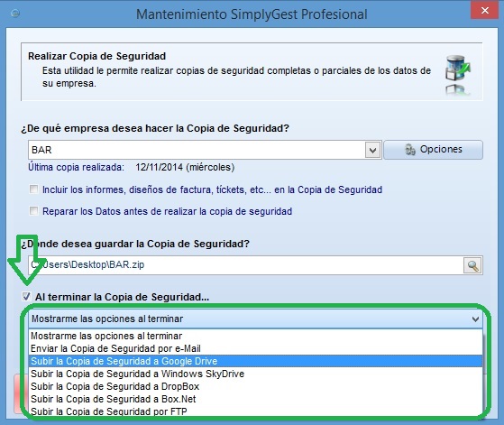Click the application icon in the title bar
The height and width of the screenshot is (425, 504).
point(15,14)
